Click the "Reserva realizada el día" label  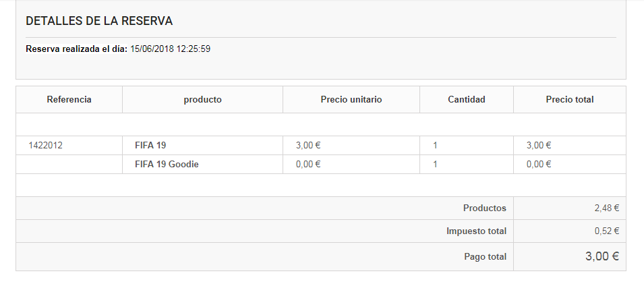76,49
